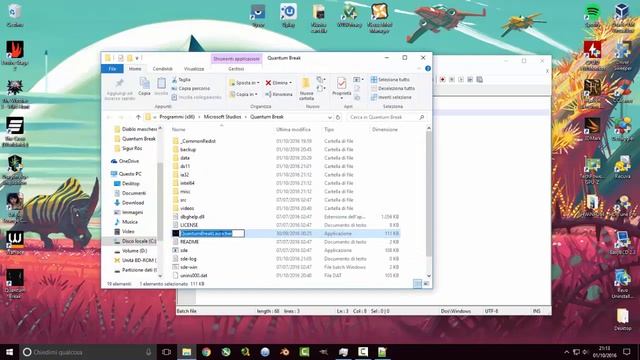The image size is (640, 360).
Task: Select the videos folder row
Action: click(285, 209)
